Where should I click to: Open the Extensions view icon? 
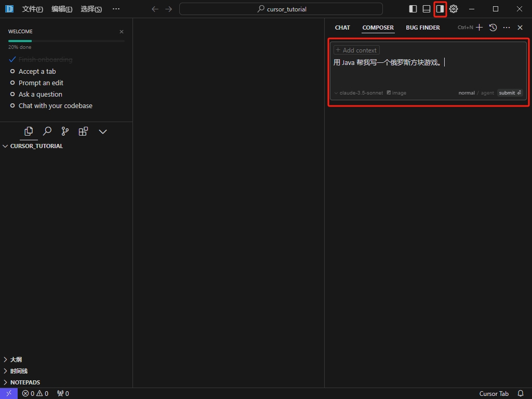click(x=83, y=131)
